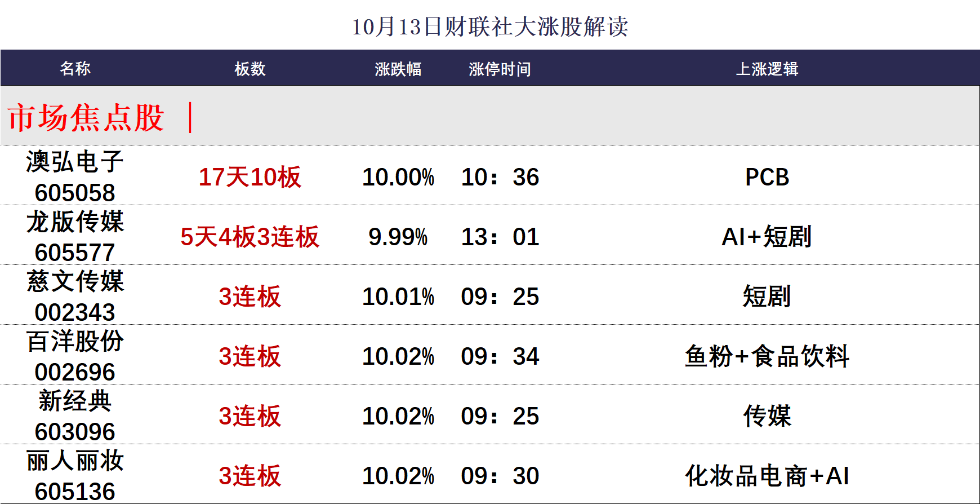The height and width of the screenshot is (504, 980).
Task: Select 10.02% in the 丽人丽妆 row
Action: (x=398, y=476)
